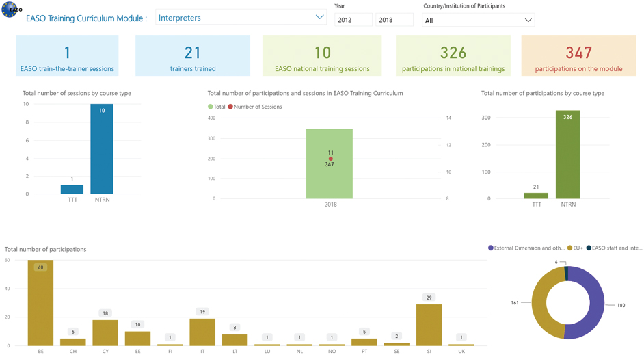Click the red sessions data point for 2018

pos(330,159)
